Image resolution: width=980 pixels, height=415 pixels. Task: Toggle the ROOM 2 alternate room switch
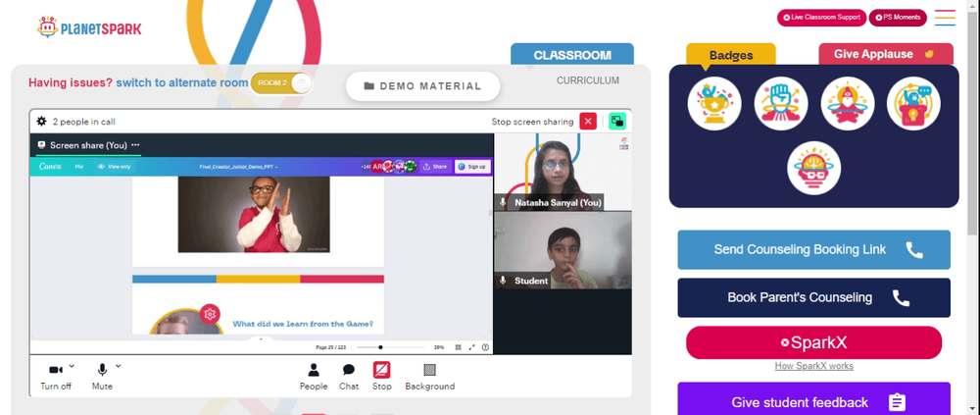pos(280,83)
